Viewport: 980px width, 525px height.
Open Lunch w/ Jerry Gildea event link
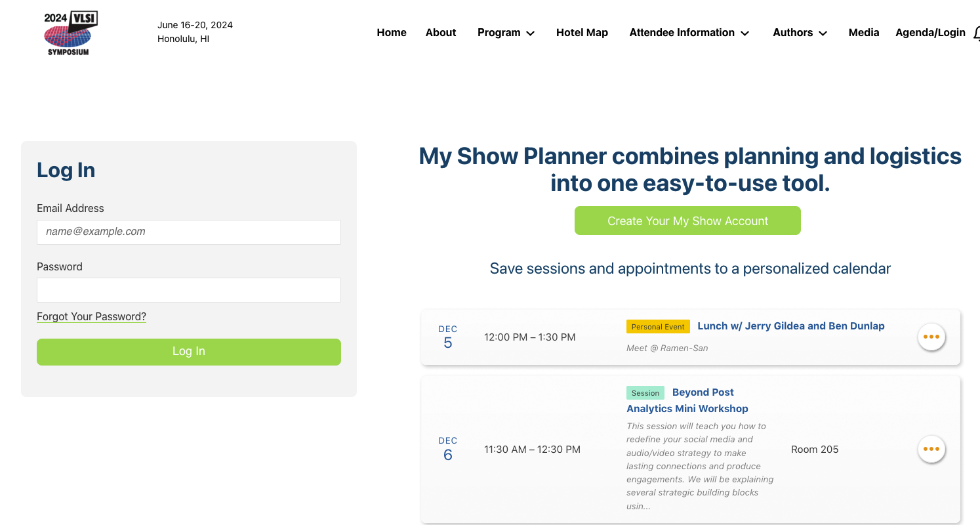pos(790,326)
